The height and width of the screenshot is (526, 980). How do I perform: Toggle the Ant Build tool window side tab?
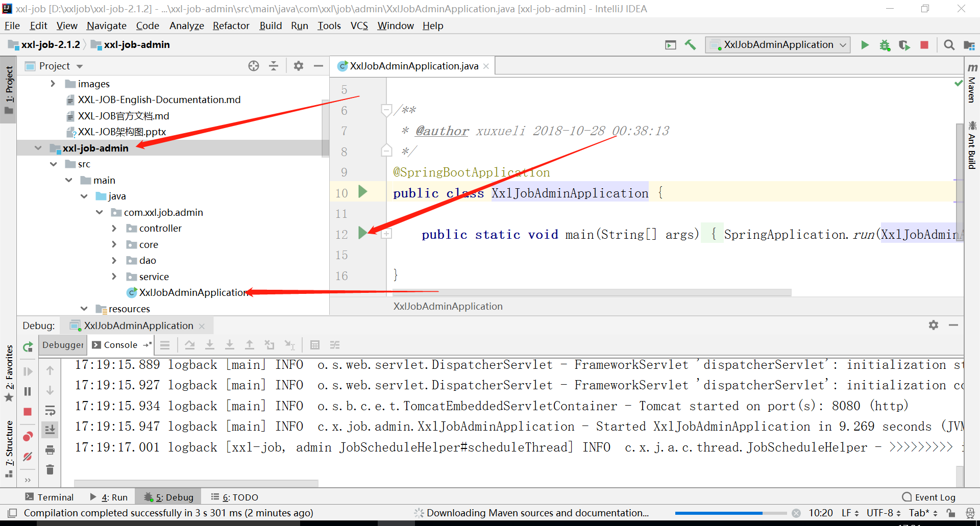[972, 145]
